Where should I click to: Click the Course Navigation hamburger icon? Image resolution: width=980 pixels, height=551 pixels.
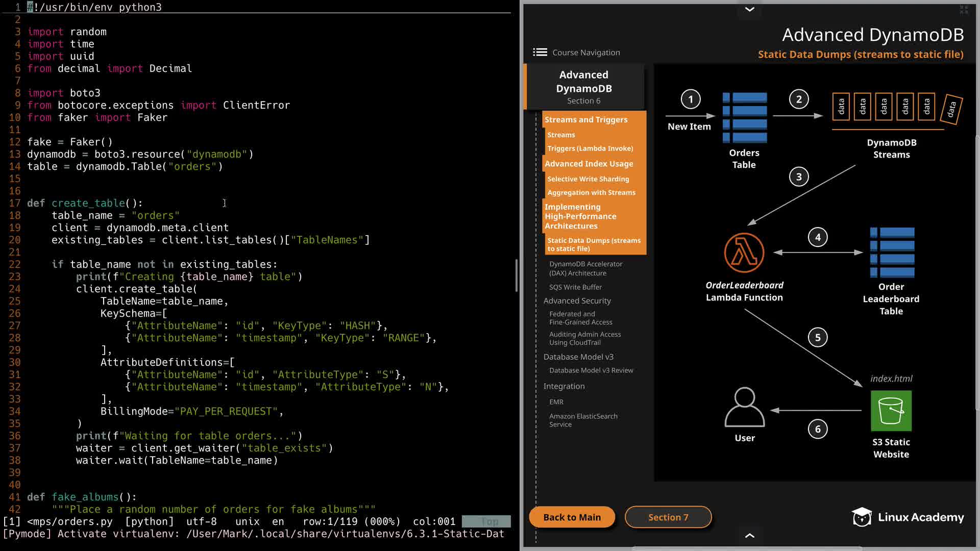[x=540, y=52]
